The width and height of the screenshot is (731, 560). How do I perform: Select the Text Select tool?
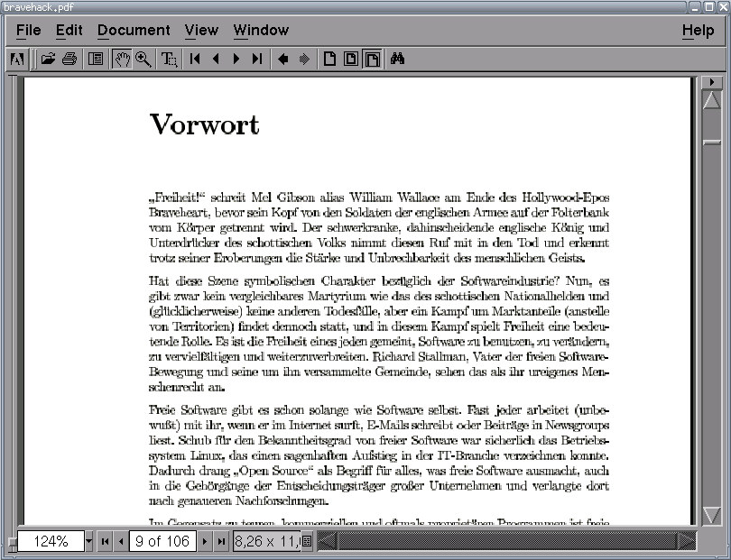click(169, 60)
